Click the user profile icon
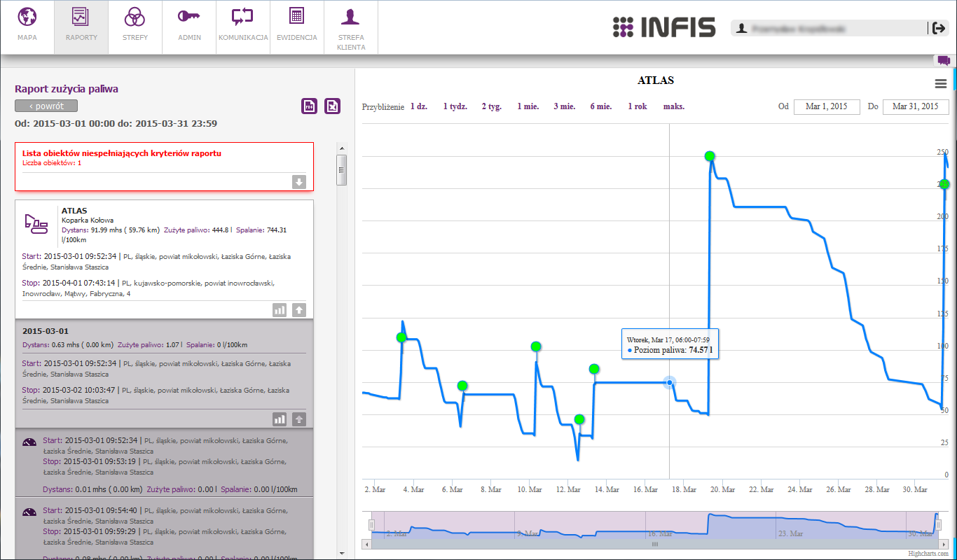 [x=741, y=28]
